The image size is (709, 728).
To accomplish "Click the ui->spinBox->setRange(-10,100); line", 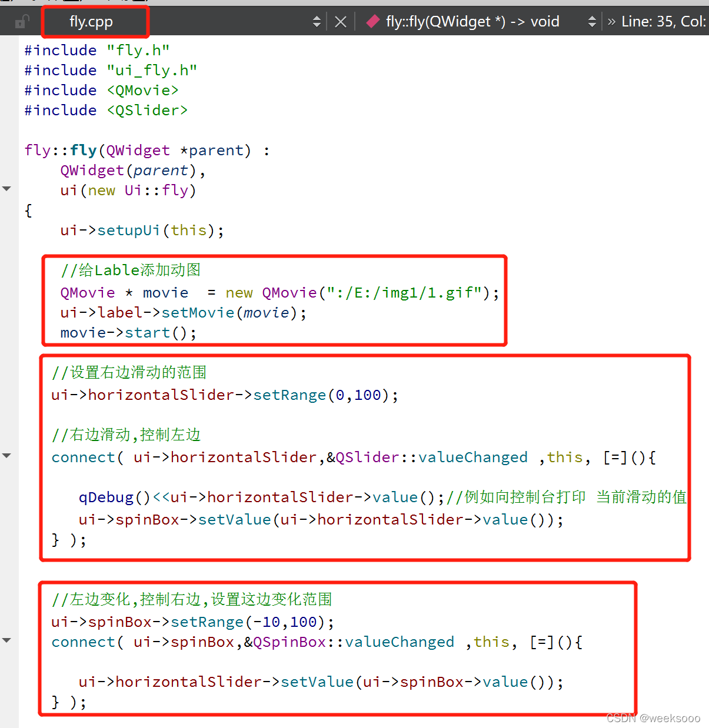I will pos(193,622).
